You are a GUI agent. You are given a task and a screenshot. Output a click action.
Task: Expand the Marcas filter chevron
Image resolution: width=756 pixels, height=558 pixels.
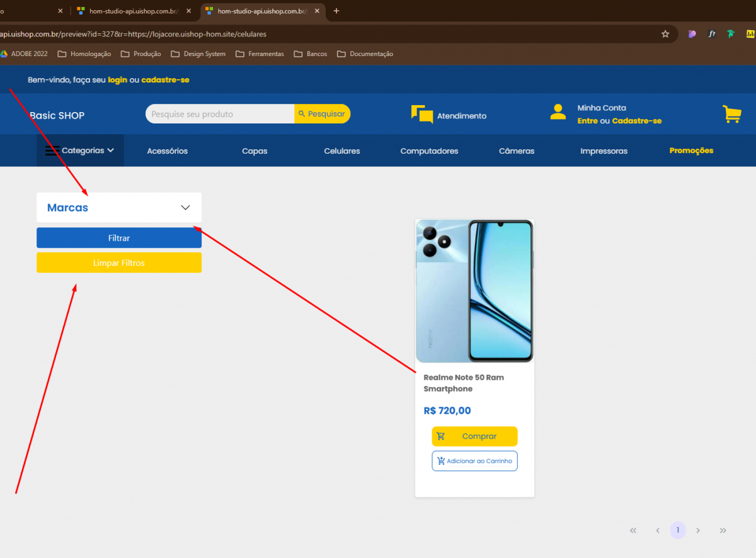185,207
